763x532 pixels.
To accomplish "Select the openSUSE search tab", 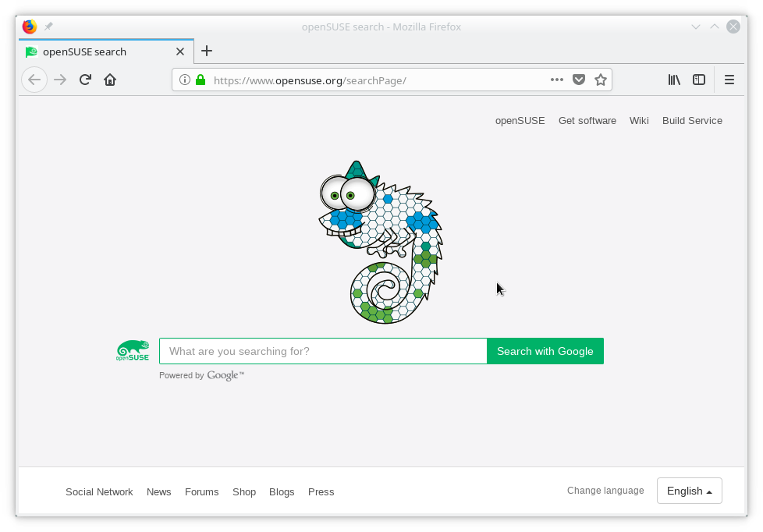I will pos(106,51).
